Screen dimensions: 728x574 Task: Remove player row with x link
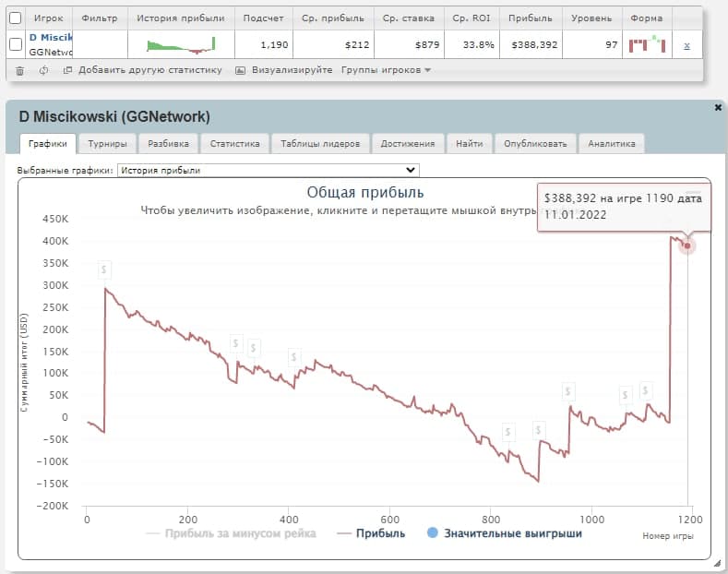pos(686,45)
